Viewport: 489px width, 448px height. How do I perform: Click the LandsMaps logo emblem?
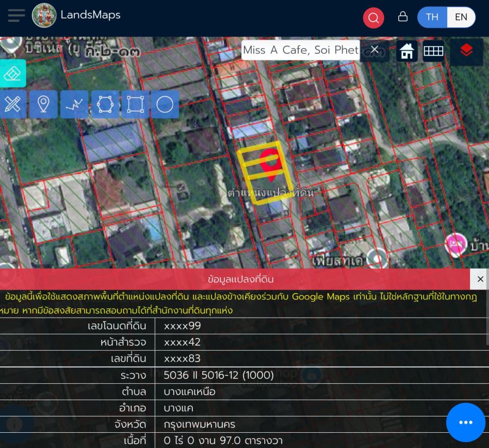[44, 16]
